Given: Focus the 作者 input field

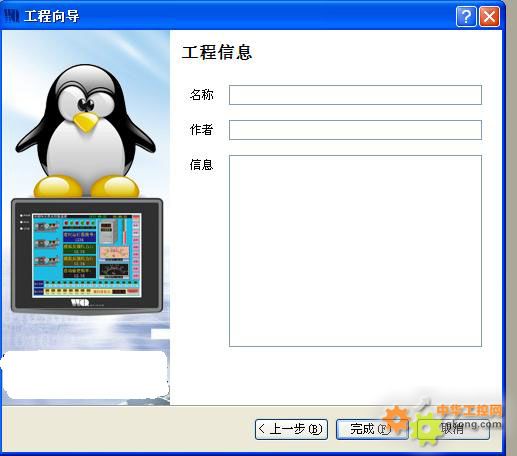Looking at the screenshot, I should [355, 130].
